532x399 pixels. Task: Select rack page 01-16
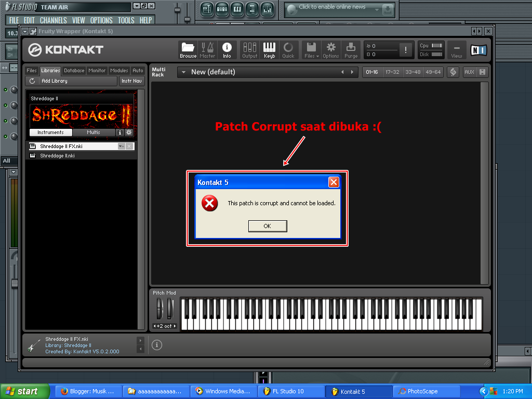click(x=372, y=72)
